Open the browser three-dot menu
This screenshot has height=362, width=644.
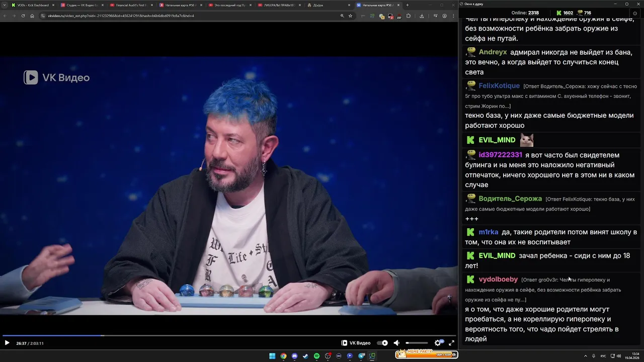[x=453, y=16]
